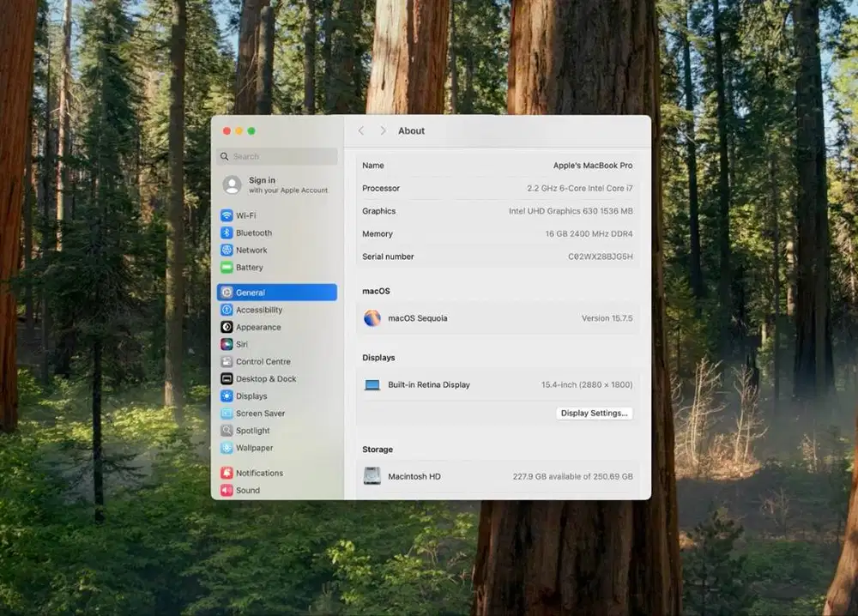
Task: Go forward with the right chevron
Action: 383,130
